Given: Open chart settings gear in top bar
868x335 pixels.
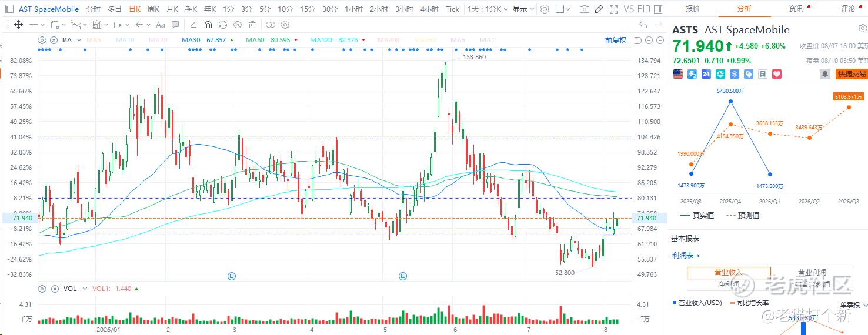Looking at the screenshot, I should click(545, 9).
